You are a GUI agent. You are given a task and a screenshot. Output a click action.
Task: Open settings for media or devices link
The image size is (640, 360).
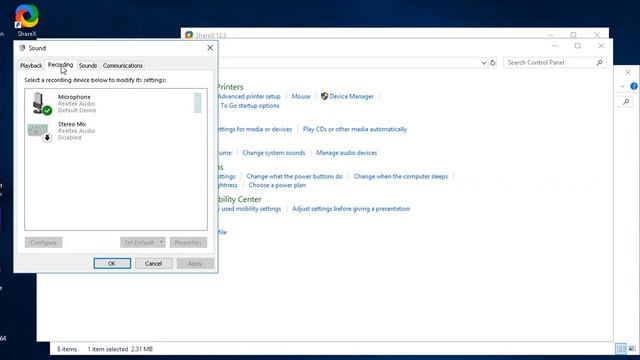tap(255, 129)
